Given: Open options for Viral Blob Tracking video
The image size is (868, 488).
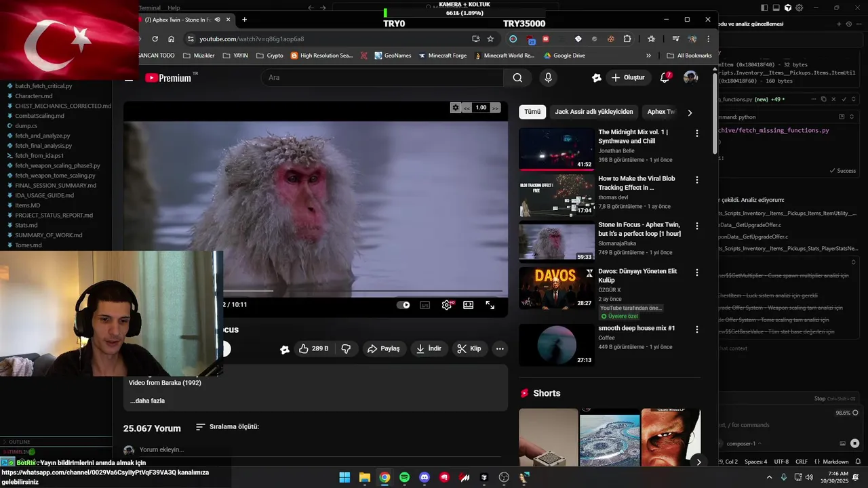Looking at the screenshot, I should (696, 180).
